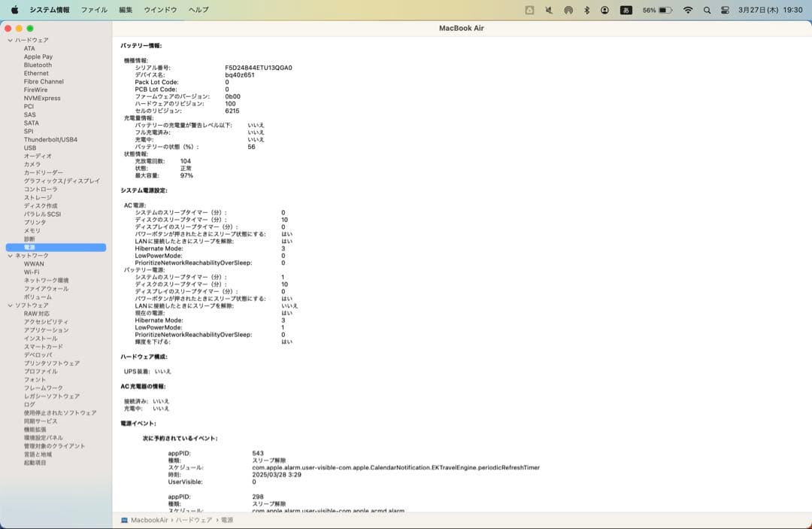This screenshot has width=812, height=529.
Task: Click the MacBookAir icon in path bar
Action: pos(126,520)
